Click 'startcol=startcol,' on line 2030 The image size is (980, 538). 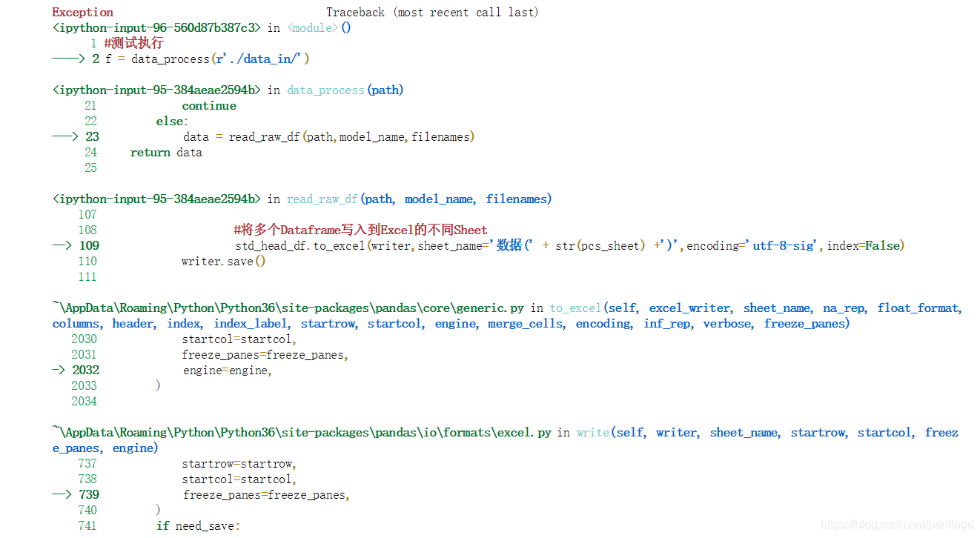(239, 339)
